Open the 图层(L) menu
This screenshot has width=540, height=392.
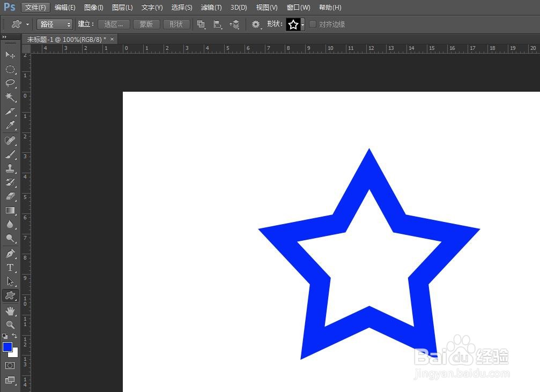pos(122,7)
